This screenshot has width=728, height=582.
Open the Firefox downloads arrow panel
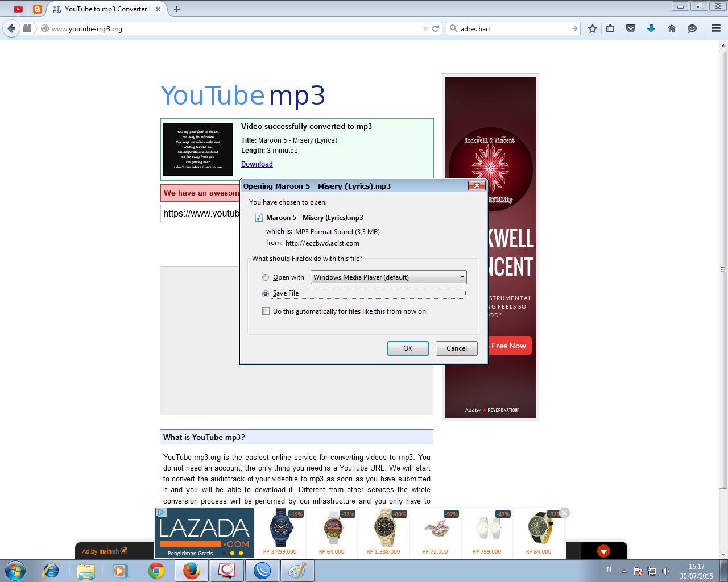[x=651, y=28]
